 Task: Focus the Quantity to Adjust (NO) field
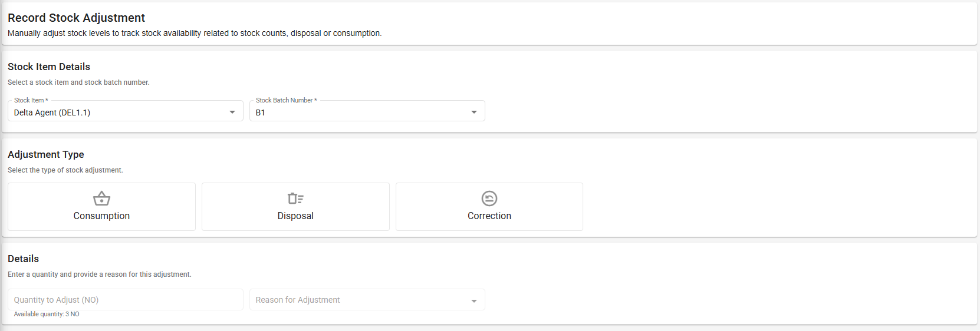click(125, 300)
